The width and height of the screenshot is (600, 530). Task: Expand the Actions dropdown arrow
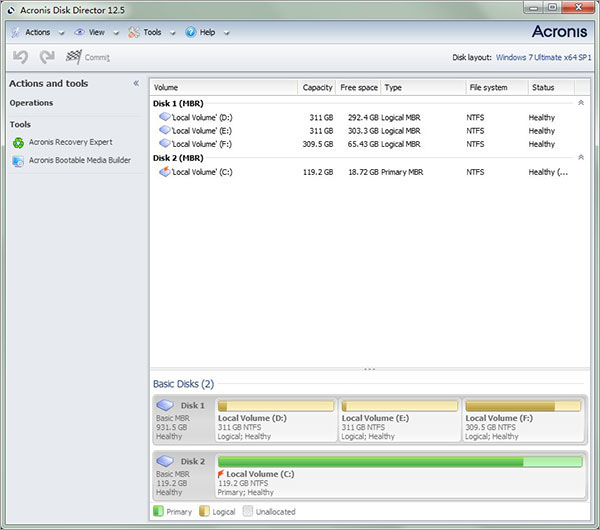click(x=61, y=33)
